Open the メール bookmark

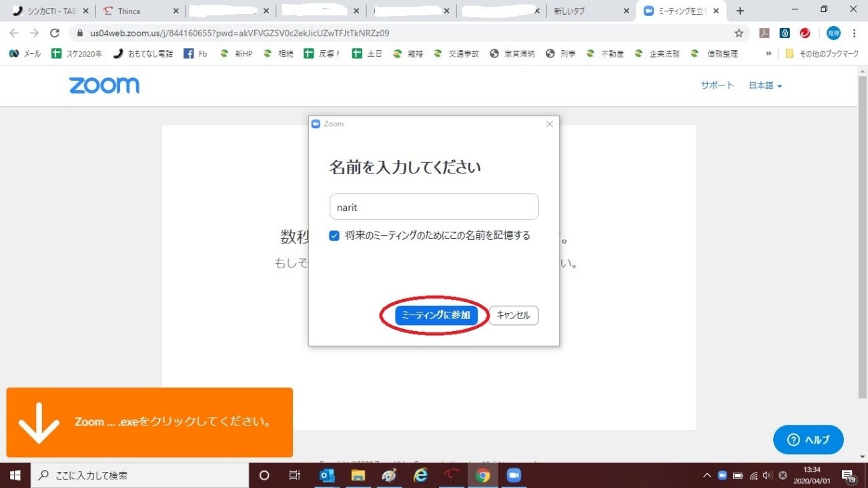[x=25, y=53]
